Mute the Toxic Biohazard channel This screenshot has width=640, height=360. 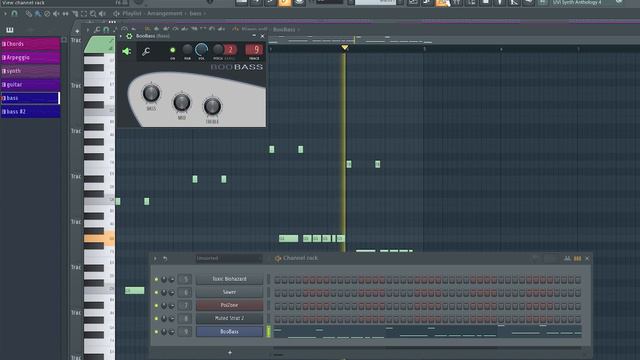[x=156, y=280]
